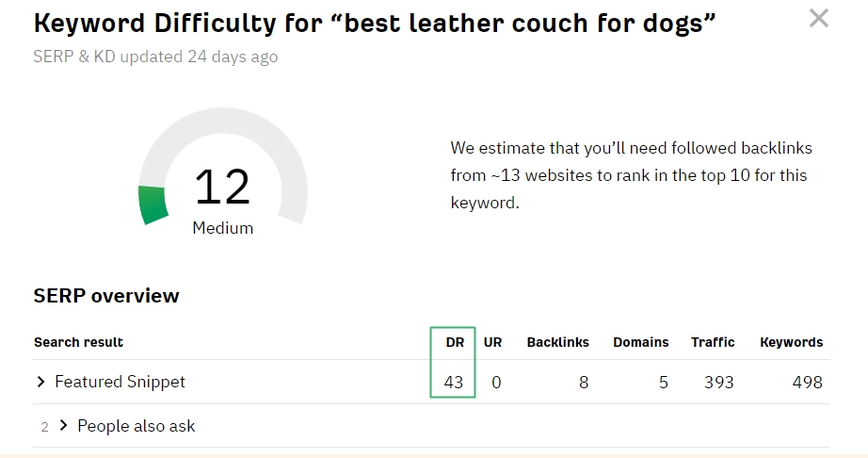The image size is (868, 458).
Task: Sort by the Backlinks column header
Action: 557,342
